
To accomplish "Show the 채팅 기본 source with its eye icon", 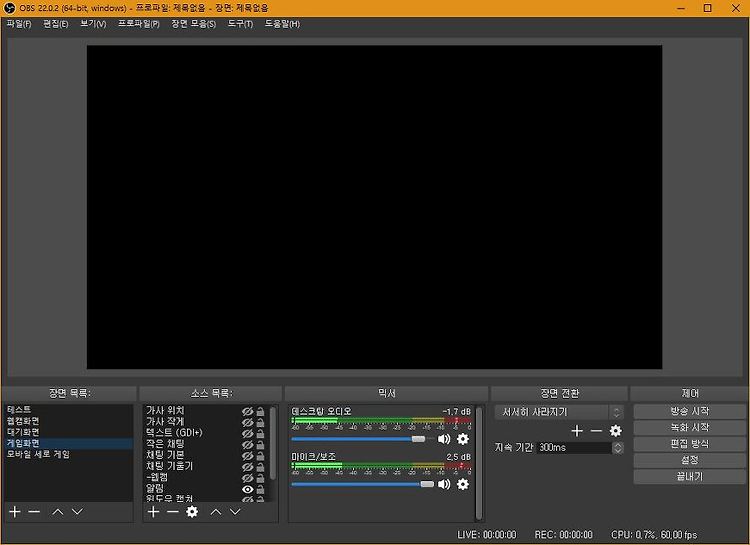I will pos(247,455).
